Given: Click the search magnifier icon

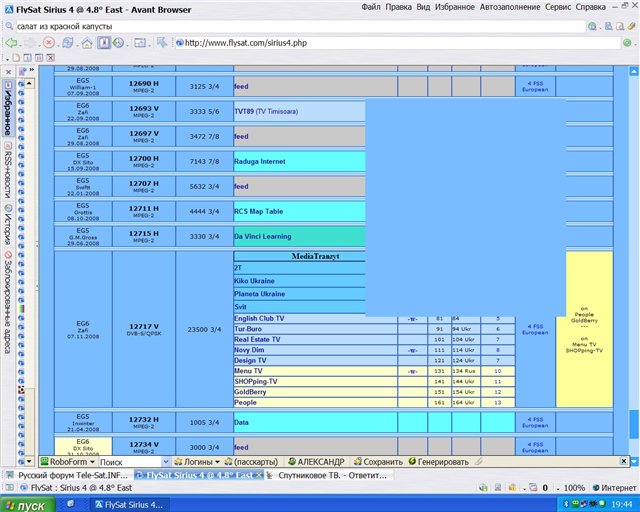Looking at the screenshot, I should pos(9,26).
